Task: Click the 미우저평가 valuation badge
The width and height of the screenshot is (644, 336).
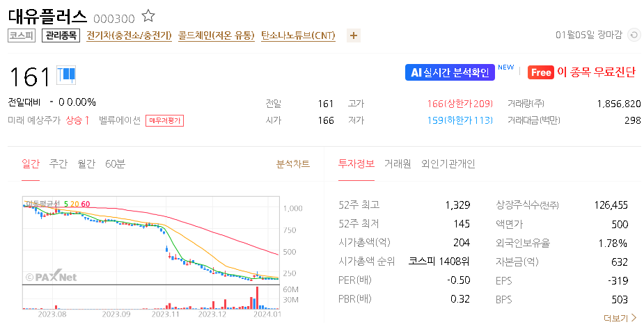Action: [x=164, y=120]
